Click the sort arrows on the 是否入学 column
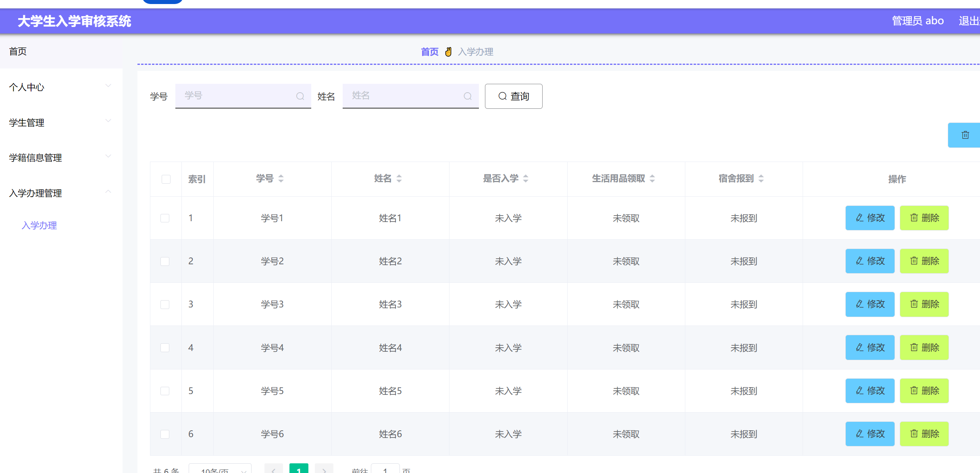Image resolution: width=980 pixels, height=473 pixels. [x=526, y=178]
